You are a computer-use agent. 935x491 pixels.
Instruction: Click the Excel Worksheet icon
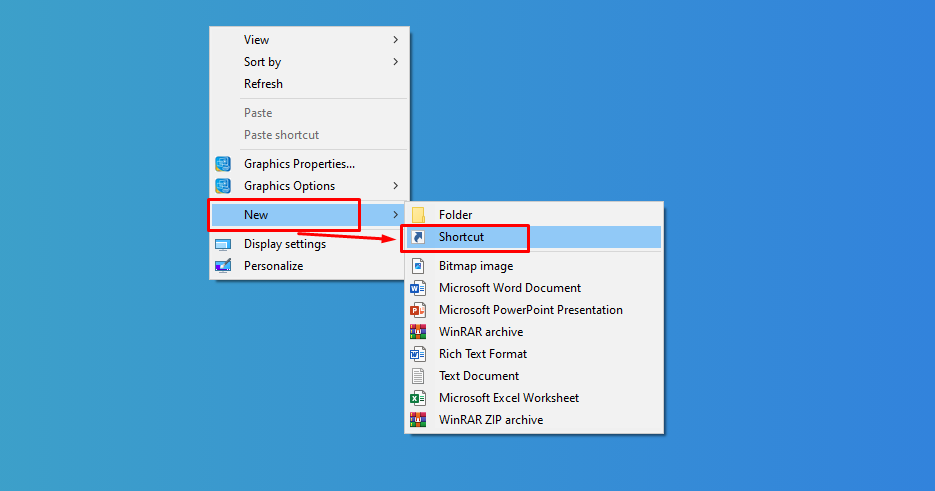(x=418, y=398)
